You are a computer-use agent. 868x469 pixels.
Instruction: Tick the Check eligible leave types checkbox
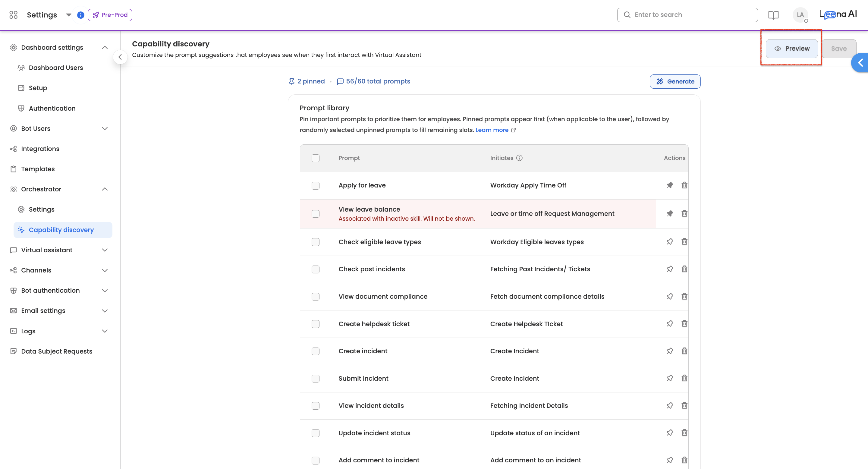(x=315, y=242)
